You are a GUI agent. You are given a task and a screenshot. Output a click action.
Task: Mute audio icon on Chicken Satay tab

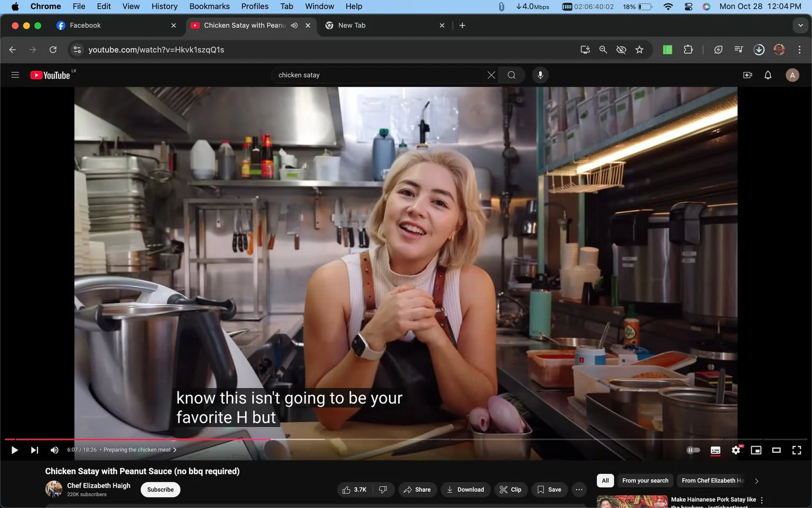pos(294,25)
